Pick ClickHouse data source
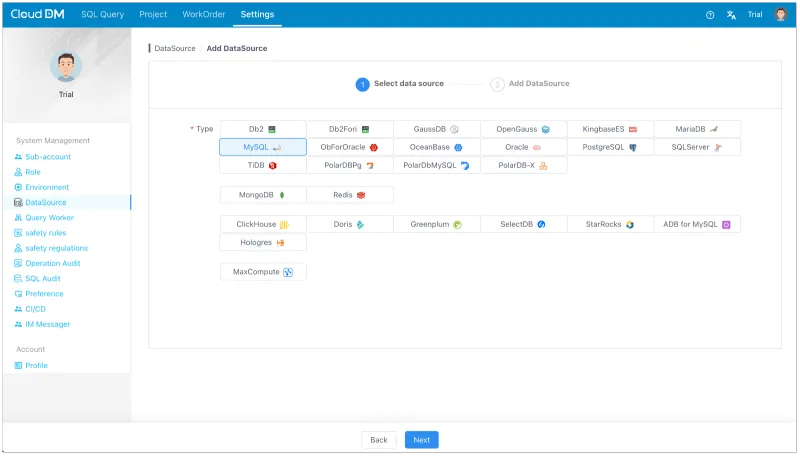Image resolution: width=800 pixels, height=456 pixels. click(x=263, y=224)
